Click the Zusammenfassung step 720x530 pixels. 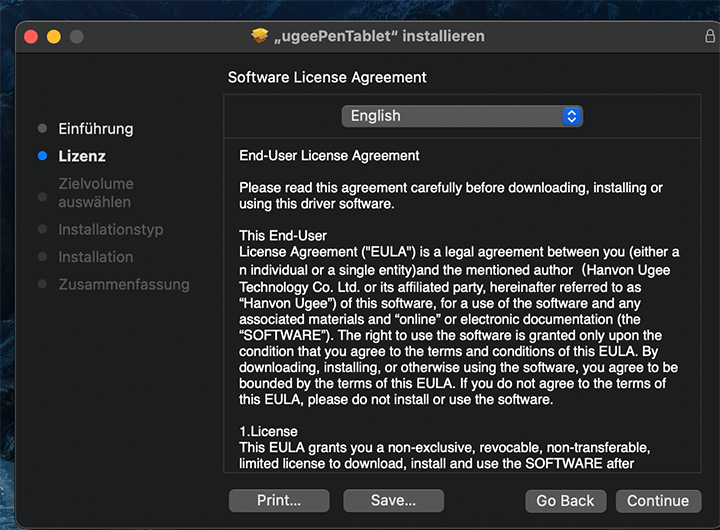(x=123, y=284)
